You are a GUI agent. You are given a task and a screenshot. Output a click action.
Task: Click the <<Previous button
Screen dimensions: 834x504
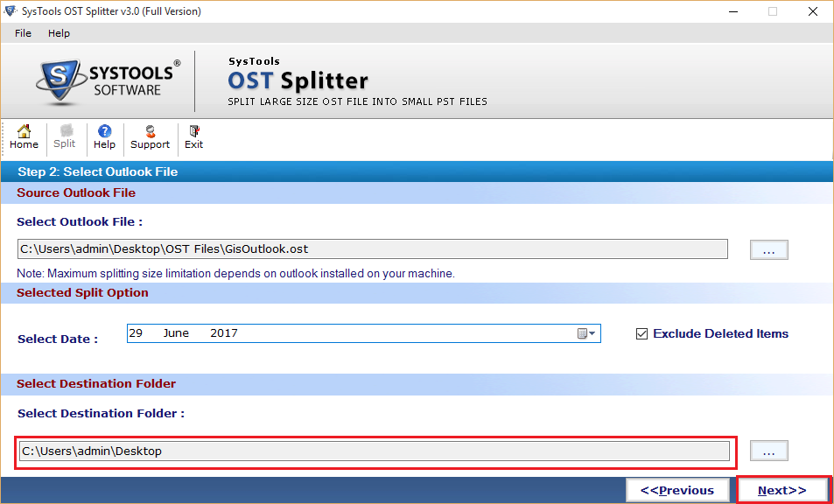pos(677,490)
